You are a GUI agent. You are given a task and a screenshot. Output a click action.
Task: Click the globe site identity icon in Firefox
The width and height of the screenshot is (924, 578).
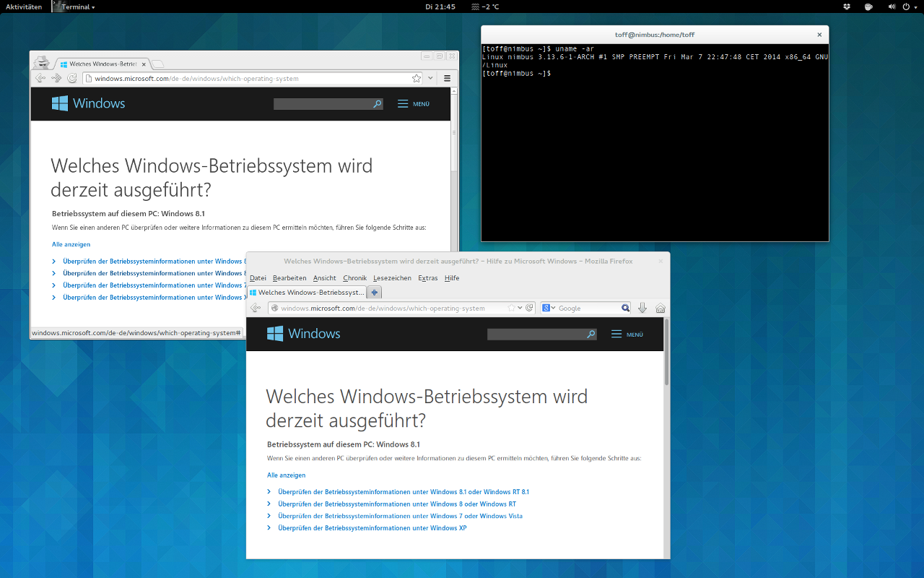point(275,309)
